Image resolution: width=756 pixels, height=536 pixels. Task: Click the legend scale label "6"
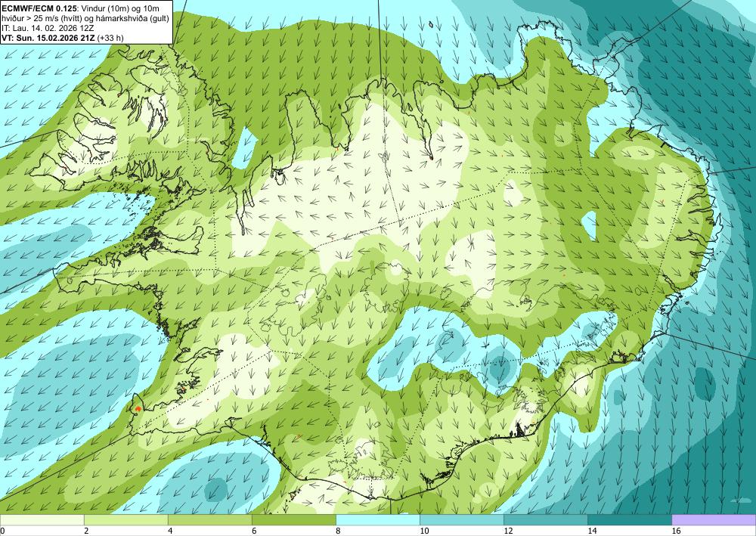(x=254, y=531)
